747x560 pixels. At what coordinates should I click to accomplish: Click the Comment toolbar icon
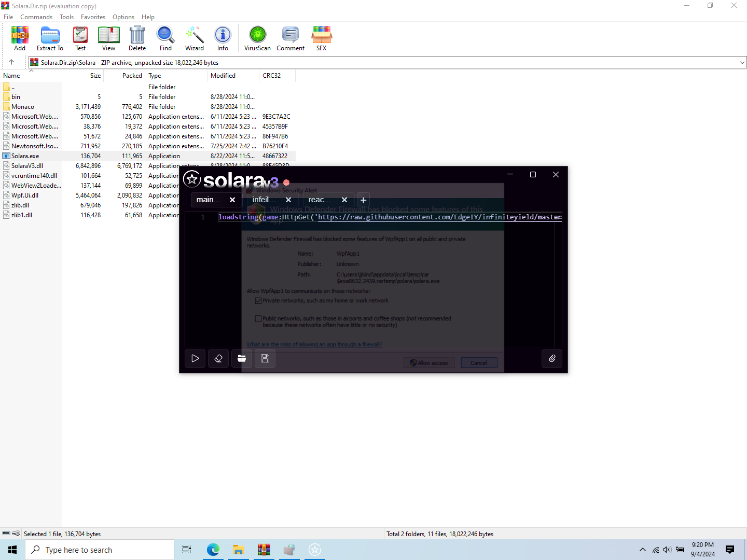coord(290,38)
